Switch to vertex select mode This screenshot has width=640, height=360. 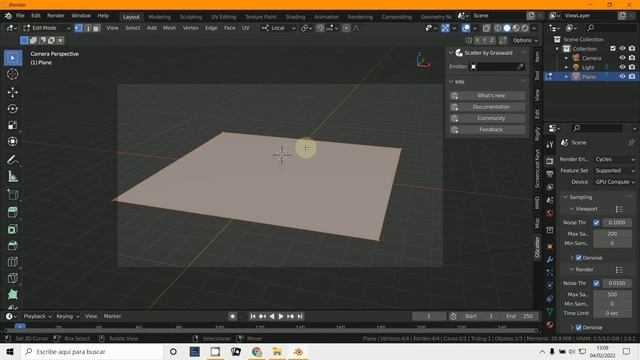tap(78, 28)
